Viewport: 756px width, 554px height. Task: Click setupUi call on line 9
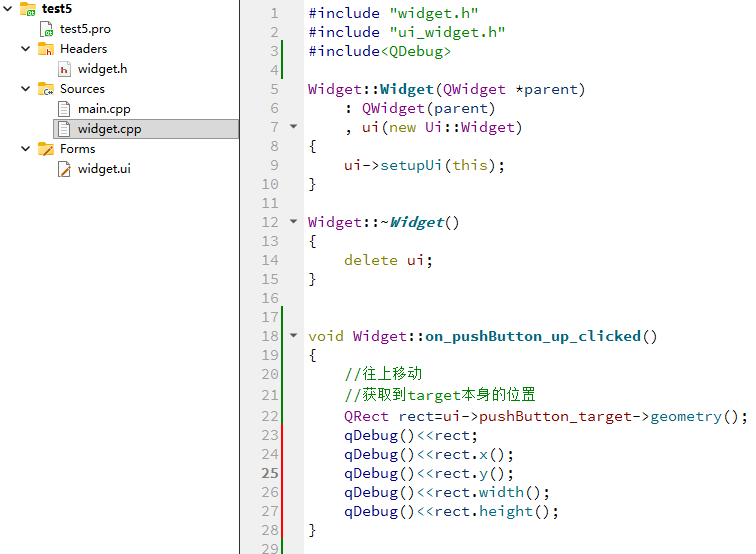pyautogui.click(x=411, y=165)
